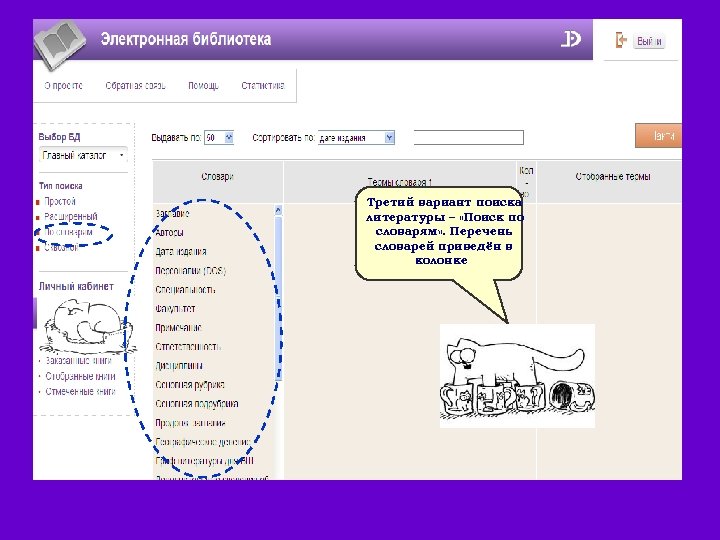Click the Выйти button
The width and height of the screenshot is (720, 540).
tap(649, 41)
